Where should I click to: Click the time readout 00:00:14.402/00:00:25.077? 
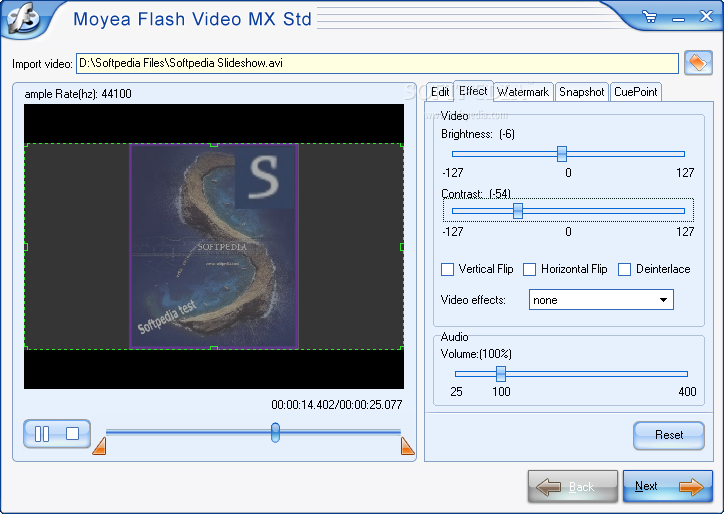[x=337, y=405]
